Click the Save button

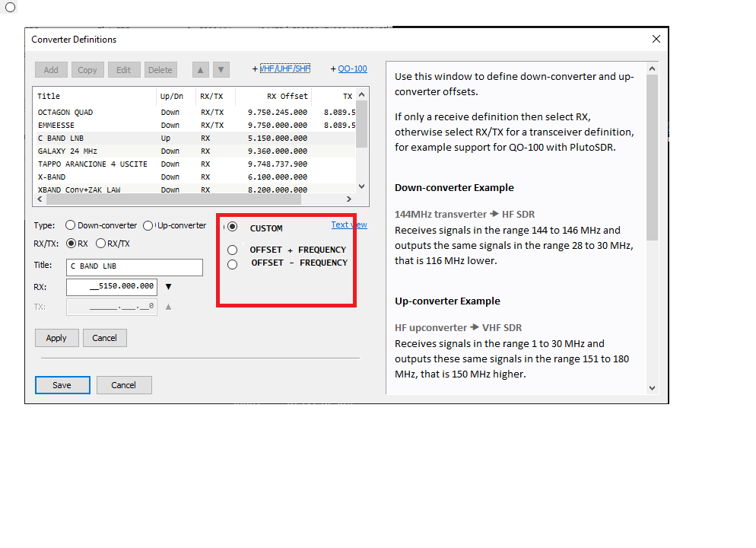pos(62,385)
